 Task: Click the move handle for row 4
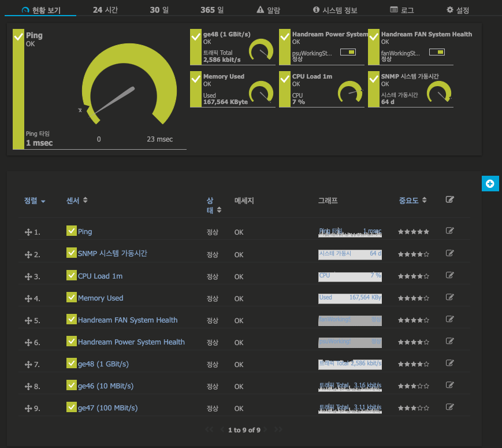click(28, 298)
